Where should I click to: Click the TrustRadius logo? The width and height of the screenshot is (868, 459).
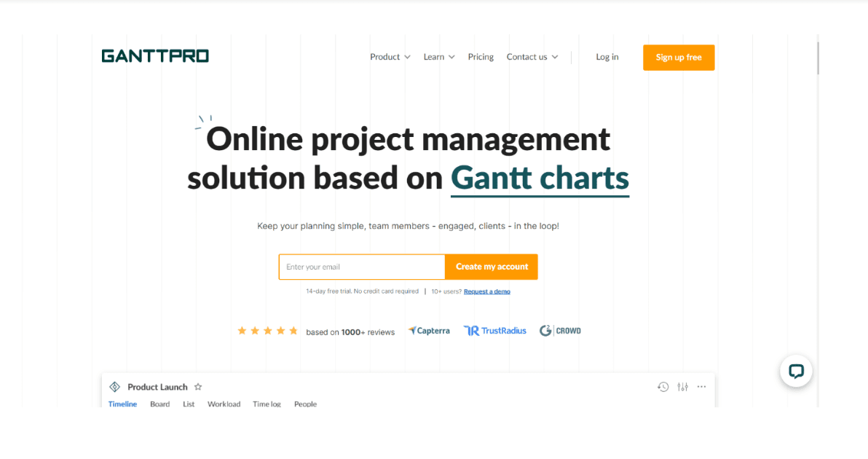coord(495,331)
